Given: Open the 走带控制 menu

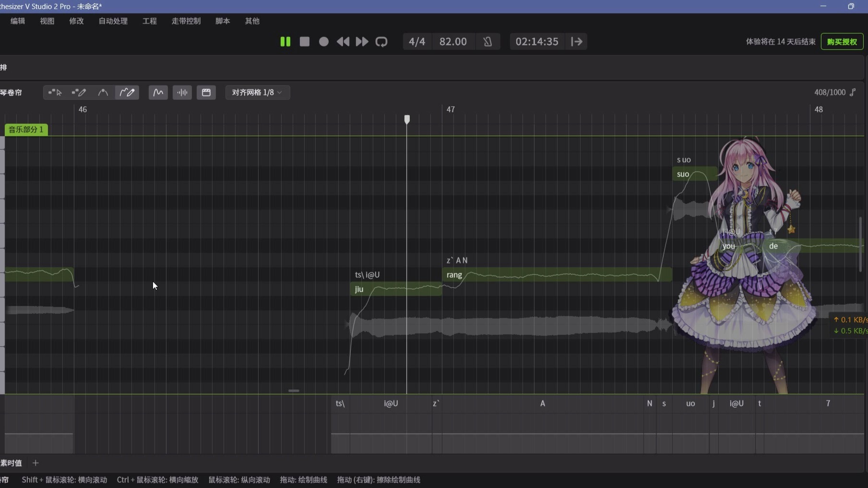Looking at the screenshot, I should [x=186, y=21].
